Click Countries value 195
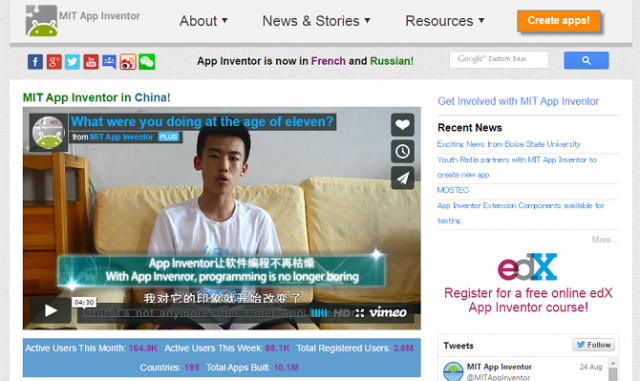 pos(192,368)
